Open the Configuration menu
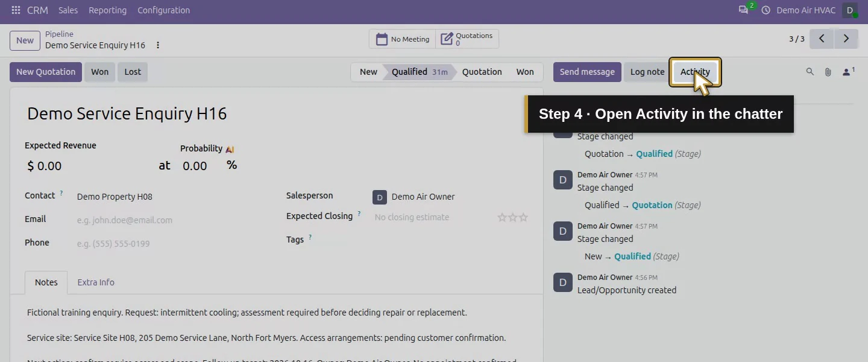868x362 pixels. tap(163, 10)
